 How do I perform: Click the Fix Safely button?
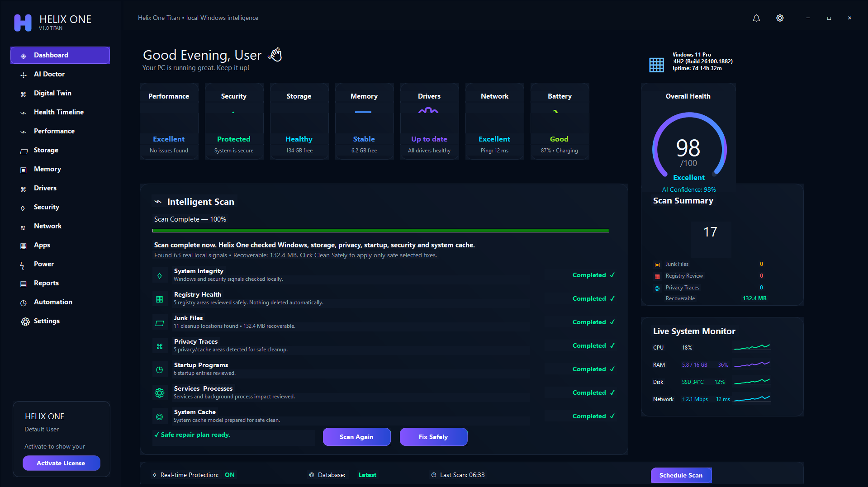433,437
